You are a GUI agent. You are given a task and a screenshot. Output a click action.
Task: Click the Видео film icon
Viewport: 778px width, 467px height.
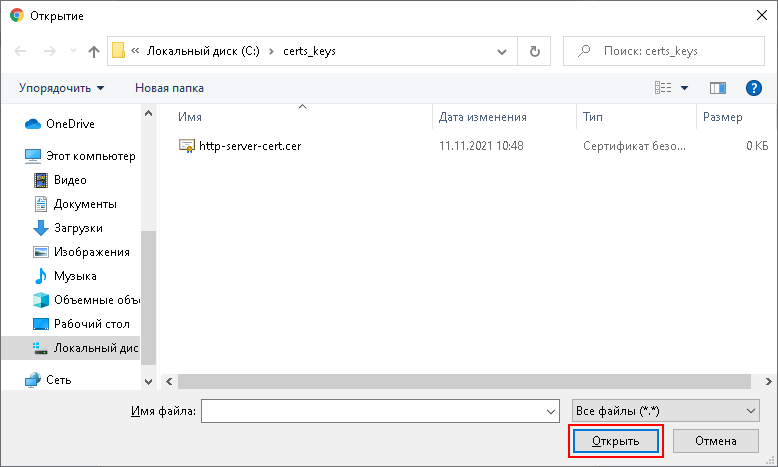pyautogui.click(x=41, y=180)
